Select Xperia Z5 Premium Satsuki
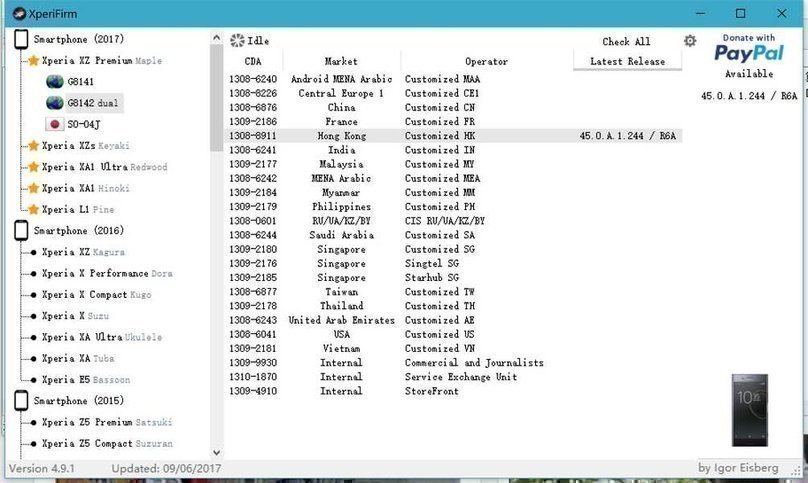 coord(107,422)
